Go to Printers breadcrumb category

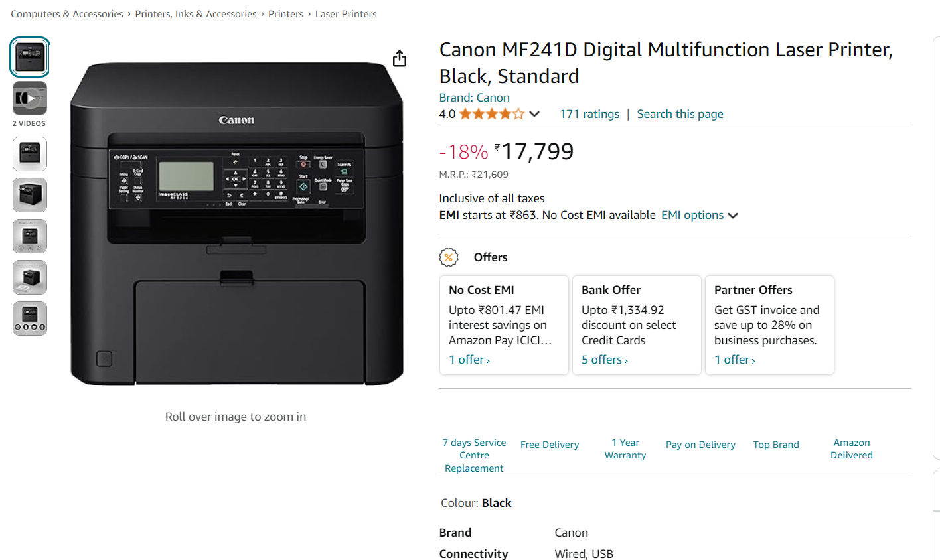285,14
